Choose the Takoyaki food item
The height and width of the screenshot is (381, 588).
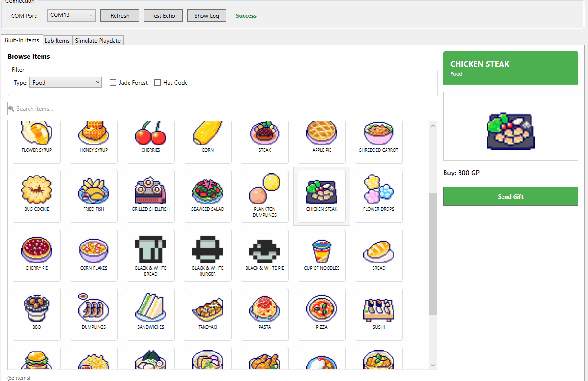(208, 313)
